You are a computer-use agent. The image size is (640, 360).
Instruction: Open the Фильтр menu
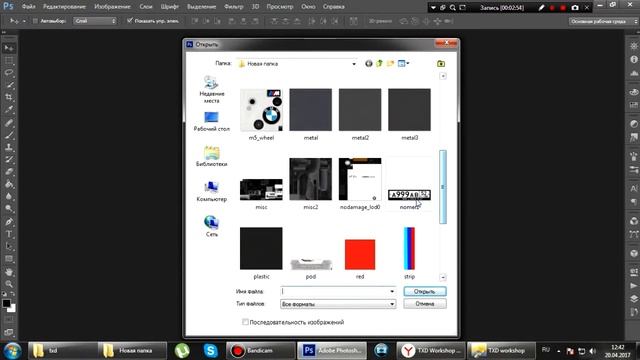[x=233, y=7]
